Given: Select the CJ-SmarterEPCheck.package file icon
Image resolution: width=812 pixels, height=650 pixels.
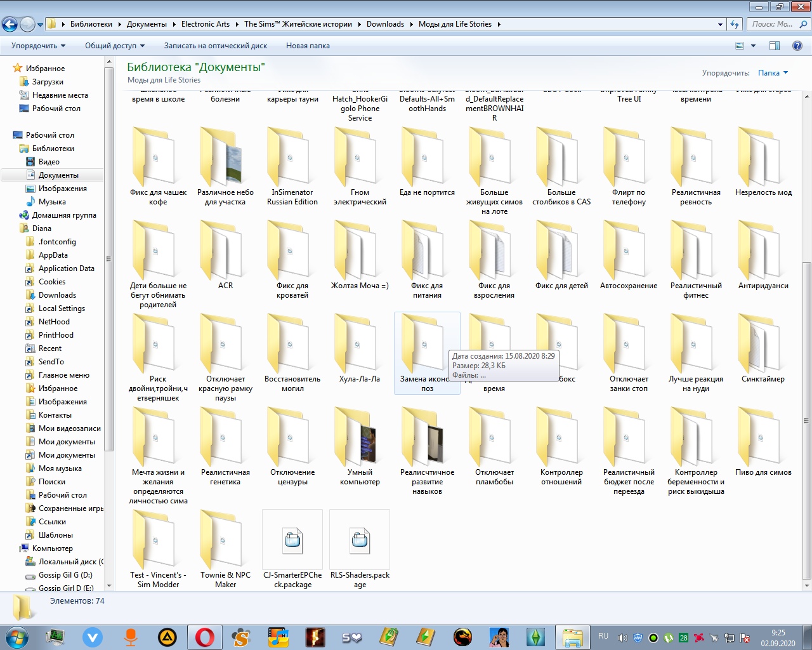Looking at the screenshot, I should tap(292, 540).
